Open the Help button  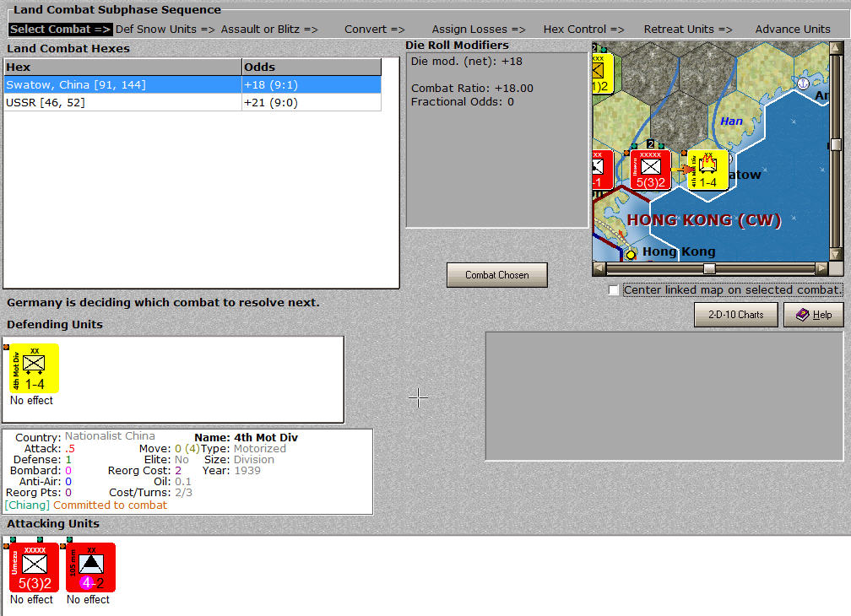tap(814, 315)
